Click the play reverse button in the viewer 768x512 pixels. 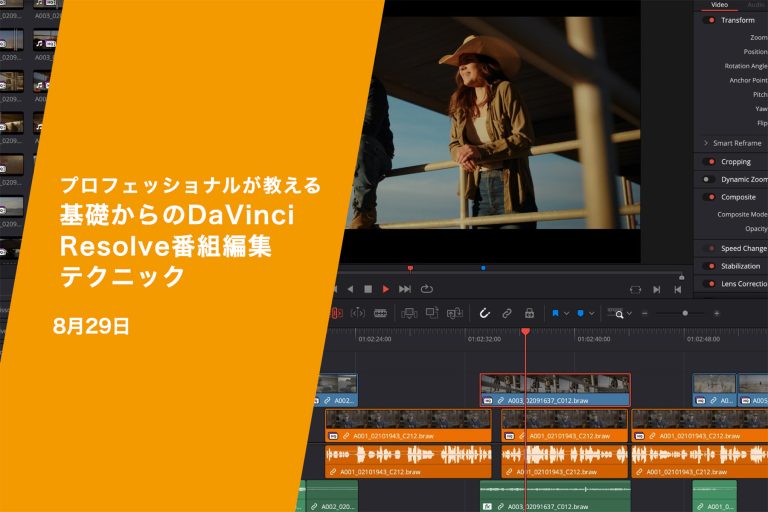[350, 289]
